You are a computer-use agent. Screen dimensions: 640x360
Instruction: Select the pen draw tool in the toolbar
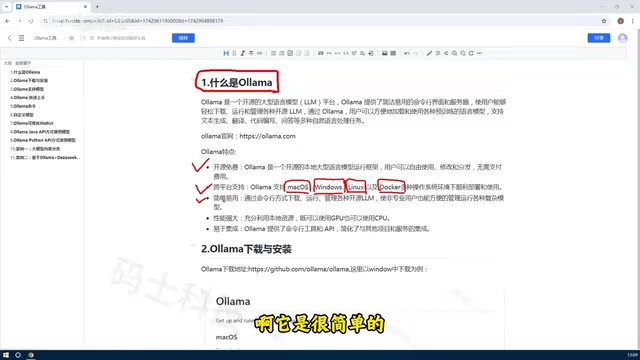click(x=429, y=53)
